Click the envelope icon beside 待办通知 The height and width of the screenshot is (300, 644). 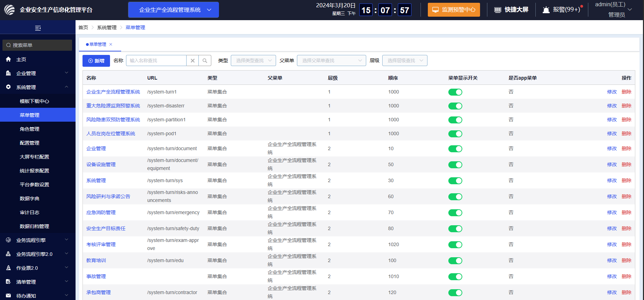(x=8, y=295)
